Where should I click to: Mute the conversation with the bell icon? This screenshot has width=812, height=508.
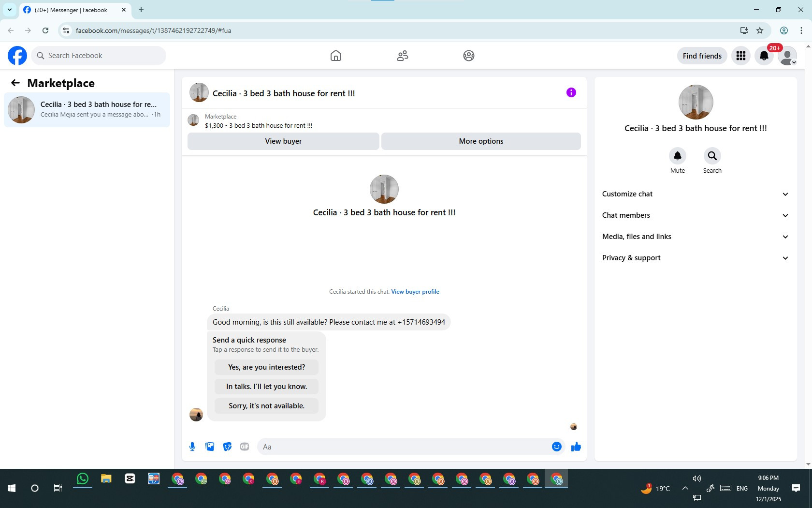pos(678,156)
